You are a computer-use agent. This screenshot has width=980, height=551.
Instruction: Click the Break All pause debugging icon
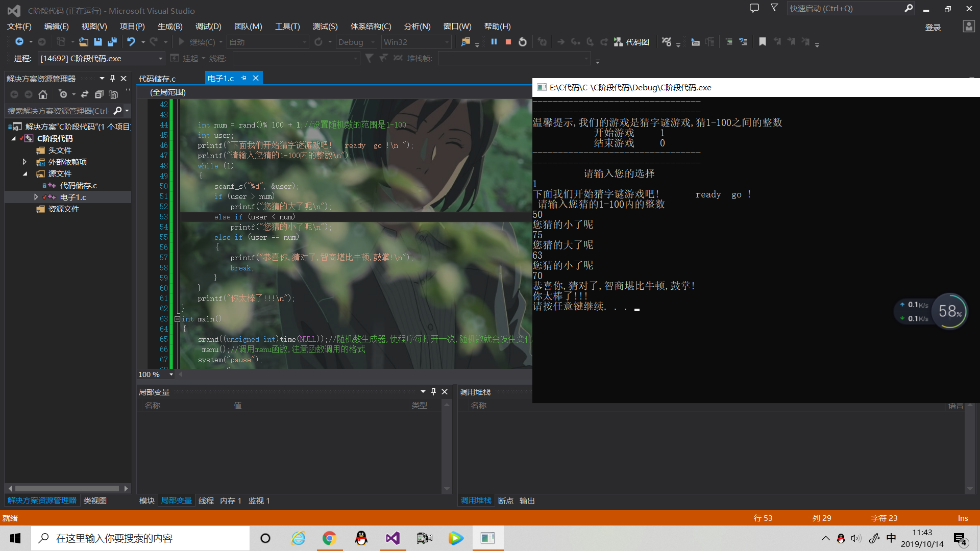[494, 42]
